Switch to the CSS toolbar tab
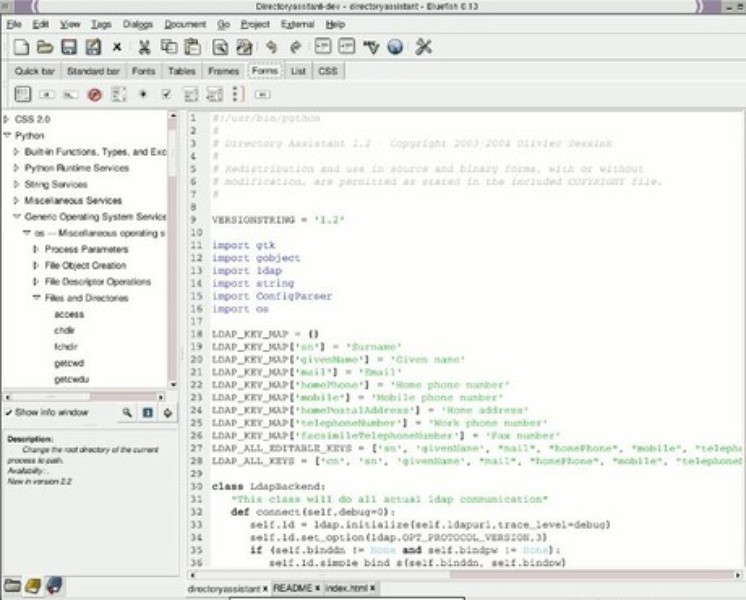The width and height of the screenshot is (746, 600). point(328,71)
